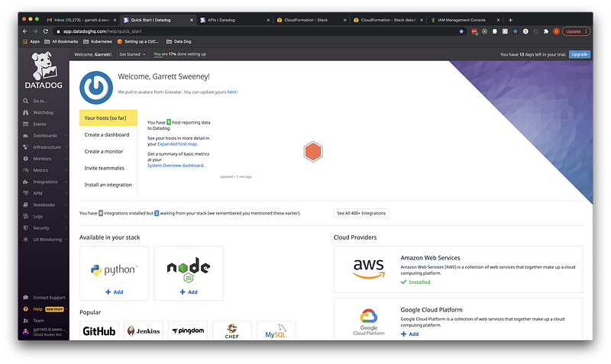The width and height of the screenshot is (611, 364).
Task: Select Your hosts (so far) tab
Action: [x=108, y=118]
